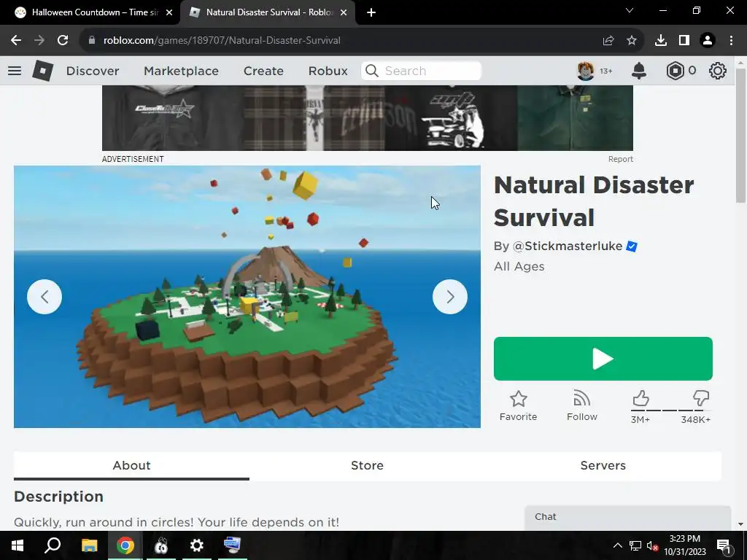Click the verified badge next to Stickmasterluke

pos(632,246)
